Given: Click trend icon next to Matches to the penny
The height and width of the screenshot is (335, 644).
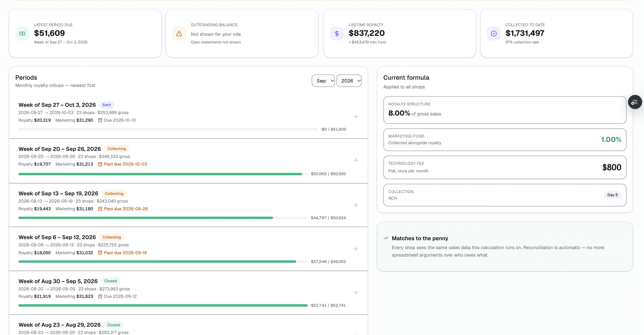Looking at the screenshot, I should coord(386,238).
